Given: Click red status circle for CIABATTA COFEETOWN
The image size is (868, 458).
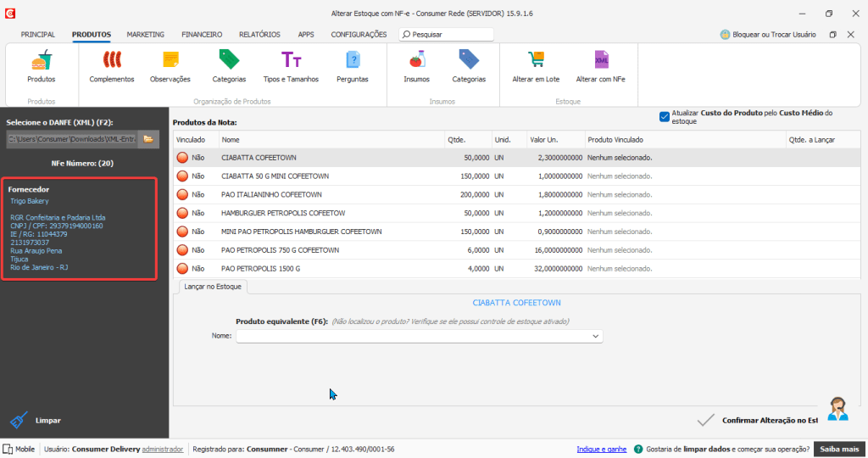Looking at the screenshot, I should coord(182,158).
